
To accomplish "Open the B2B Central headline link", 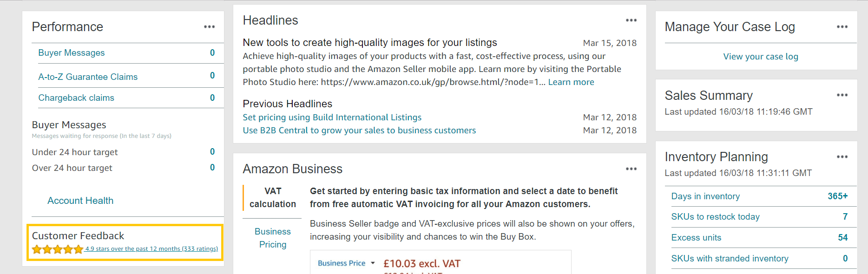I will coord(359,130).
